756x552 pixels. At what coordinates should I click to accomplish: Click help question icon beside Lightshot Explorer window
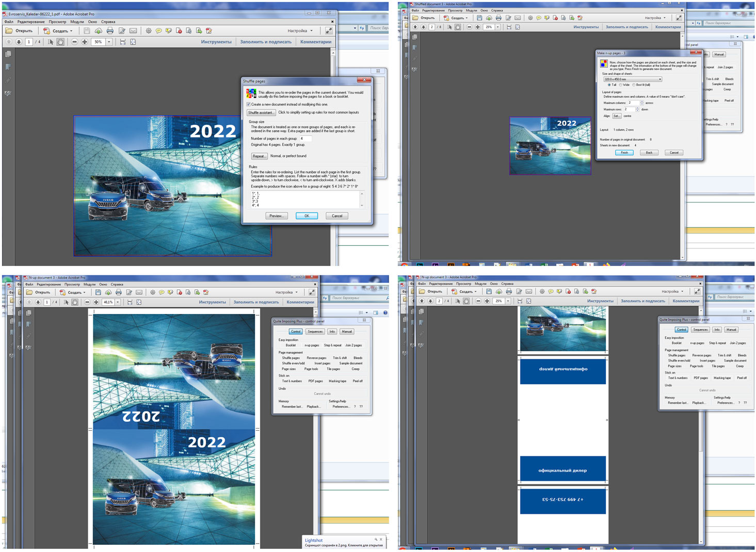pos(385,313)
